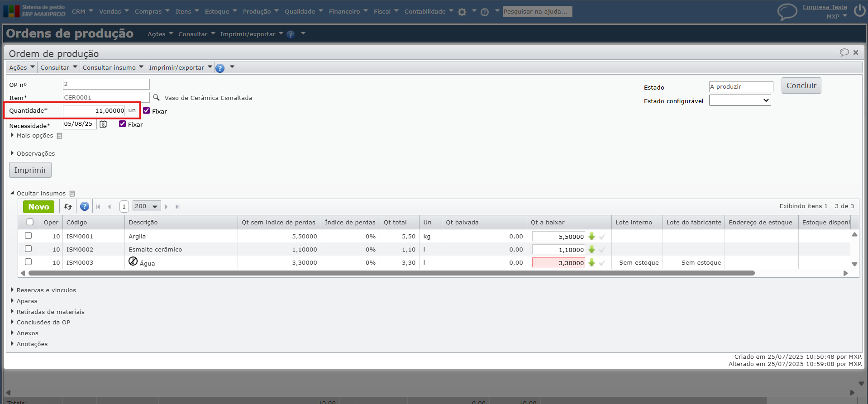Image resolution: width=868 pixels, height=404 pixels.
Task: Go to last page of insumos grid
Action: coord(177,207)
